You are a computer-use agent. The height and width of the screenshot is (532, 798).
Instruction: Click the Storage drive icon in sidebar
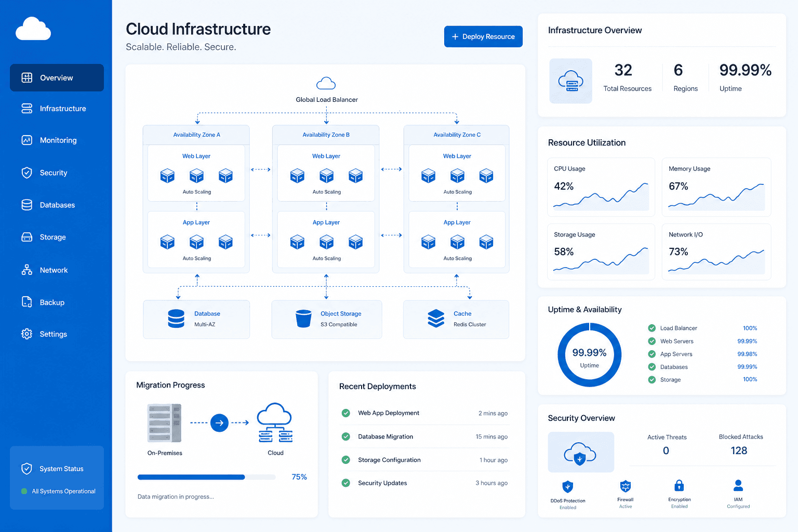(26, 237)
